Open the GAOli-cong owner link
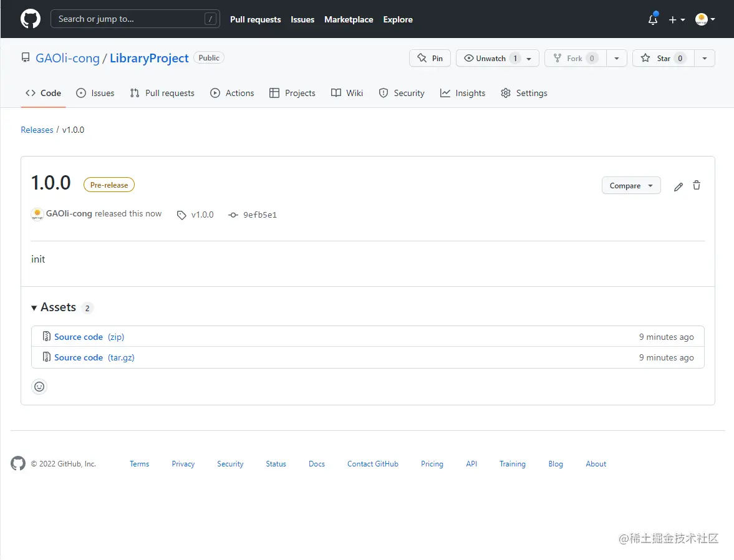 (x=67, y=58)
